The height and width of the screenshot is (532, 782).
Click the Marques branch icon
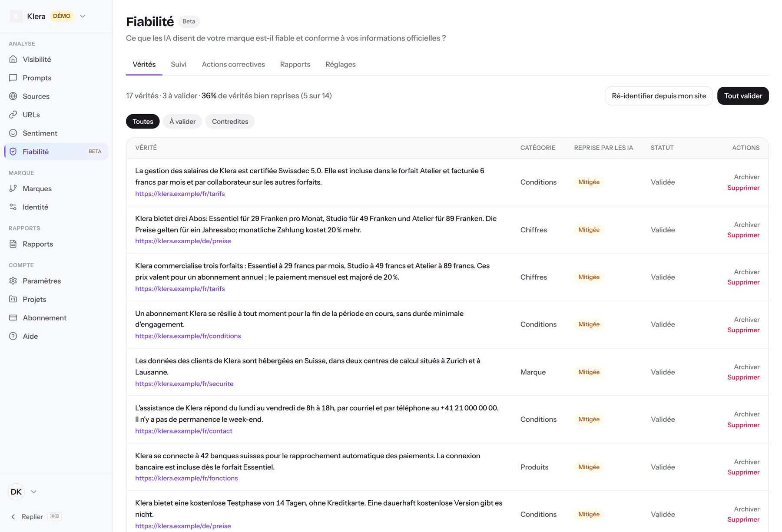tap(13, 188)
